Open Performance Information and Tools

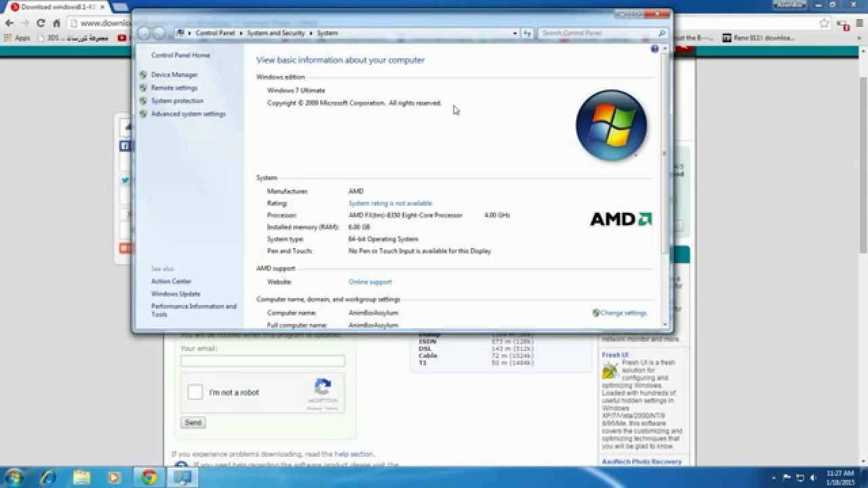(194, 310)
